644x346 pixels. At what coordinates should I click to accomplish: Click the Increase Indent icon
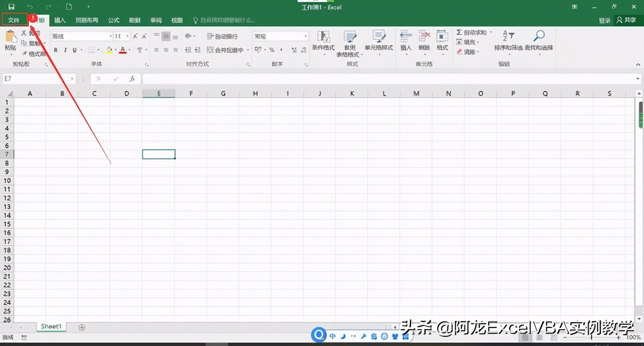(x=198, y=50)
